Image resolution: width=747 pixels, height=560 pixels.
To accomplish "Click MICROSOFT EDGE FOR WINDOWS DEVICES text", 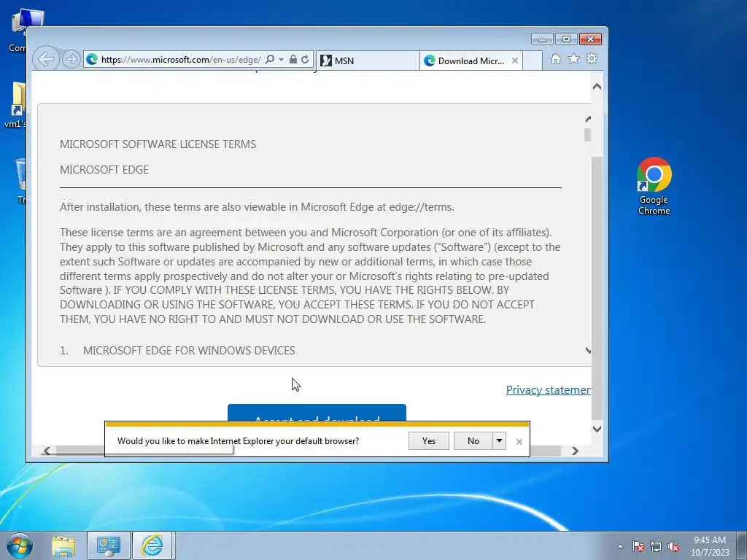I will 189,351.
